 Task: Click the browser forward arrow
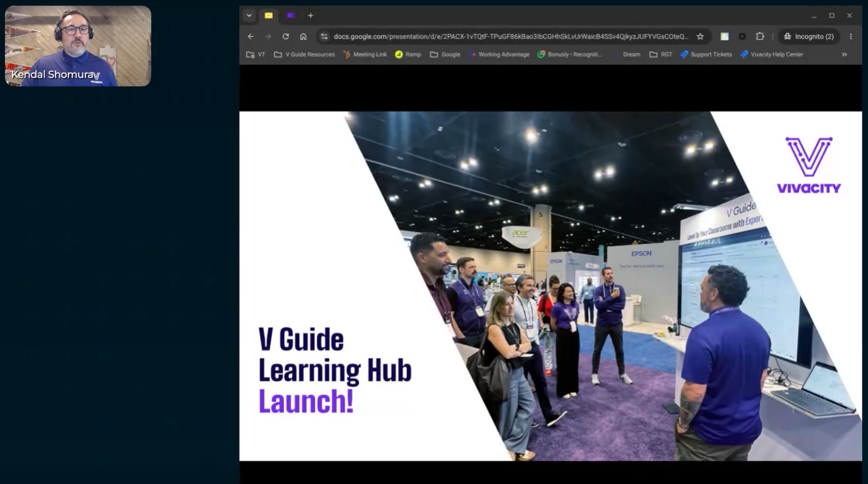268,36
